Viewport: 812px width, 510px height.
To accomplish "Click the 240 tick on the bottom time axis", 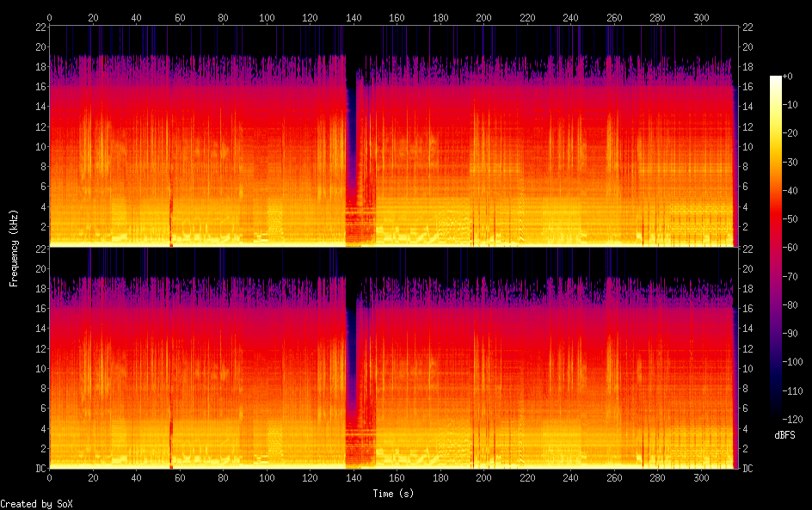I will 570,477.
